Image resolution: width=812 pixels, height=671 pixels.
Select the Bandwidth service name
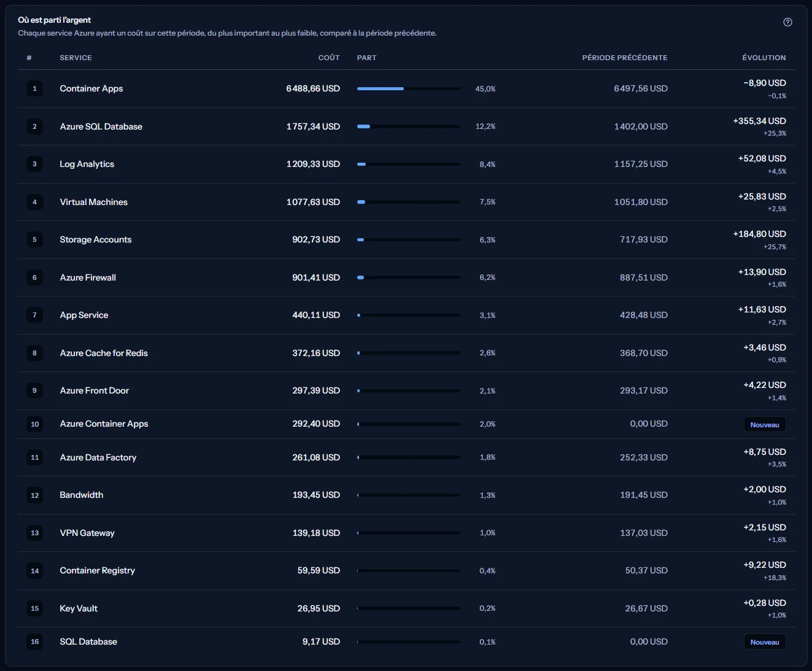click(x=82, y=495)
